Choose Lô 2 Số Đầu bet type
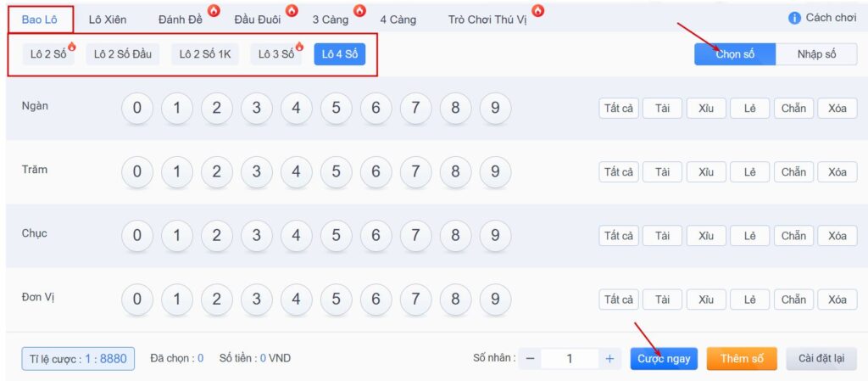The width and height of the screenshot is (868, 381). point(123,54)
